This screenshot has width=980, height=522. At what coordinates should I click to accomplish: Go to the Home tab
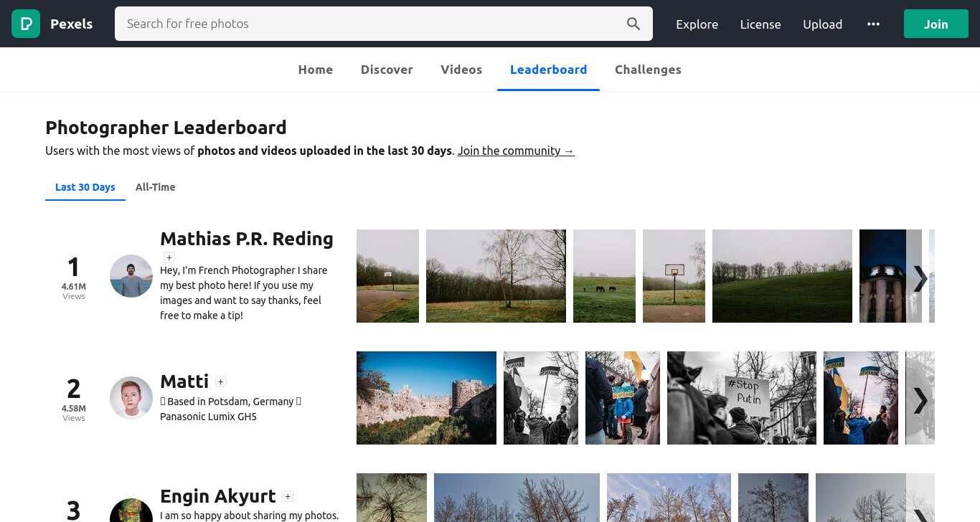pos(316,70)
